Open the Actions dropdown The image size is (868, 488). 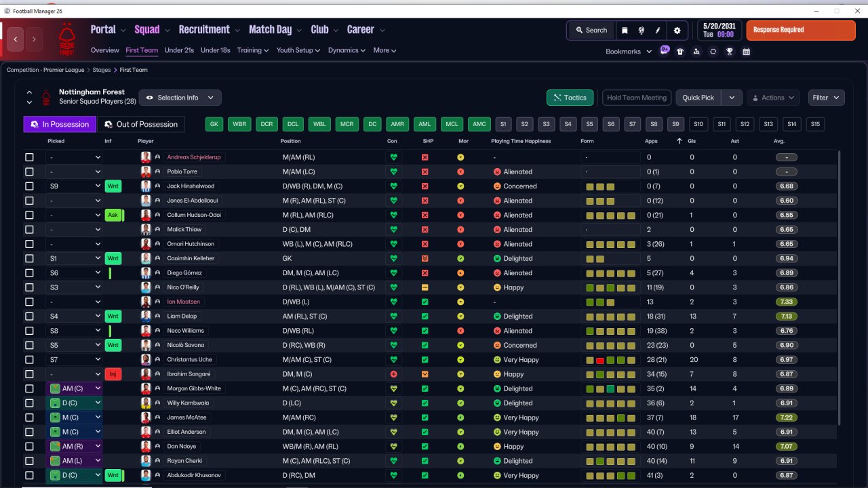pyautogui.click(x=773, y=98)
